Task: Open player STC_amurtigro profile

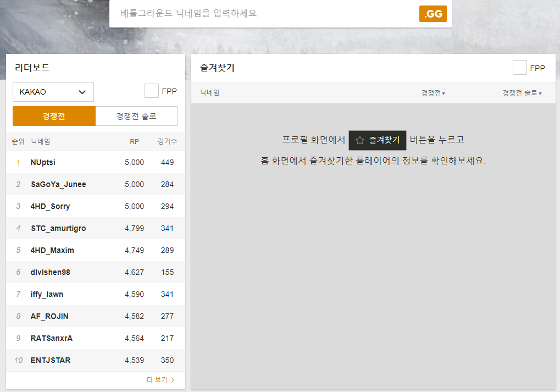Action: click(59, 228)
